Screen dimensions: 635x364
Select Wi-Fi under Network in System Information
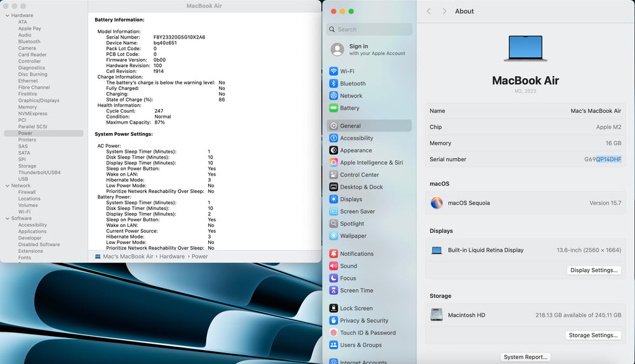point(24,212)
